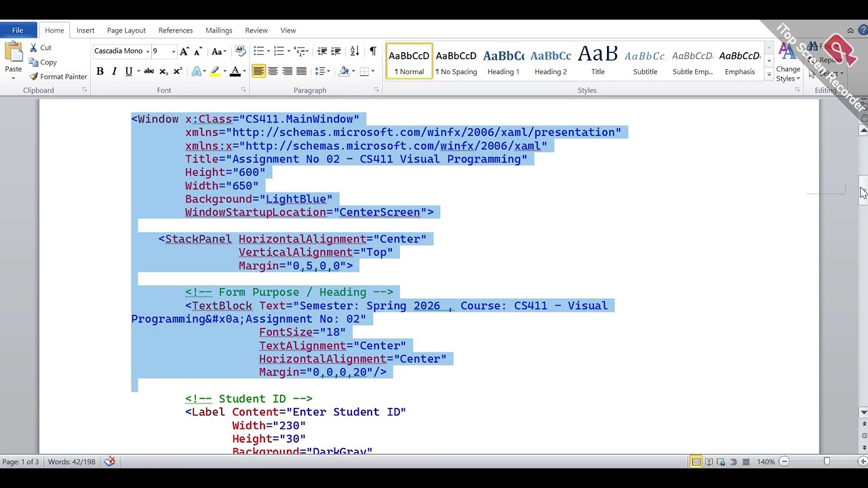Apply strikethrough to the selection

pyautogui.click(x=149, y=71)
